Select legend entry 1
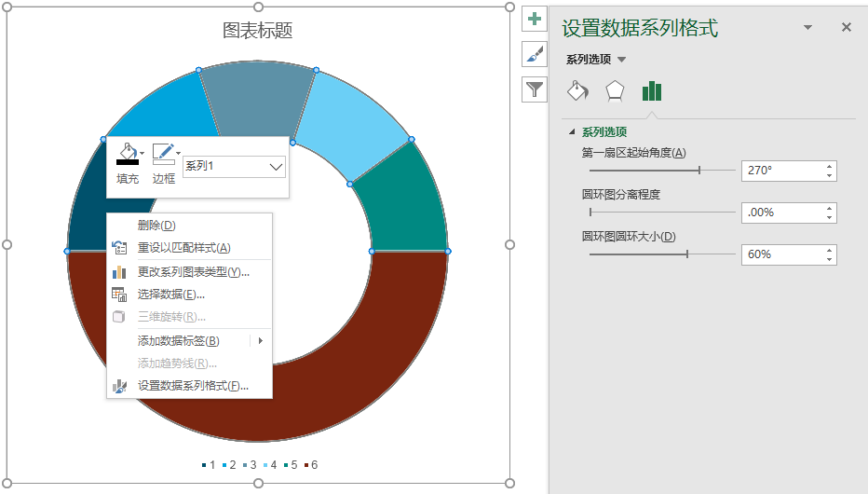 click(x=209, y=465)
